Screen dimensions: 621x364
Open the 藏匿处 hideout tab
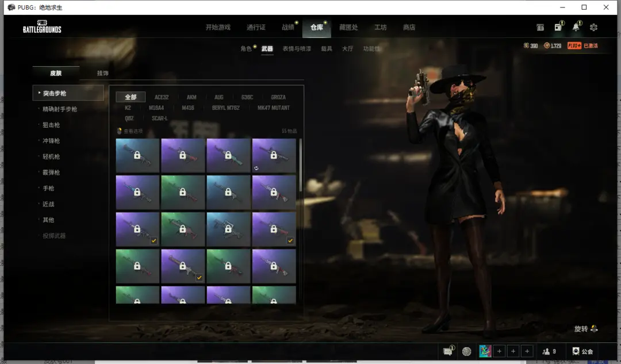348,28
